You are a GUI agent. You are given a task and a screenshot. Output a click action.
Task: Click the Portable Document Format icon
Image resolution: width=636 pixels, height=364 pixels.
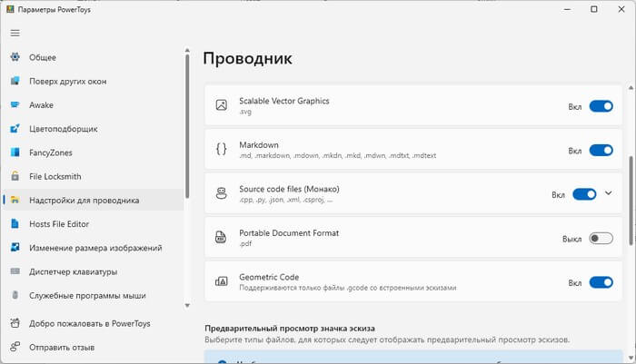coord(221,237)
